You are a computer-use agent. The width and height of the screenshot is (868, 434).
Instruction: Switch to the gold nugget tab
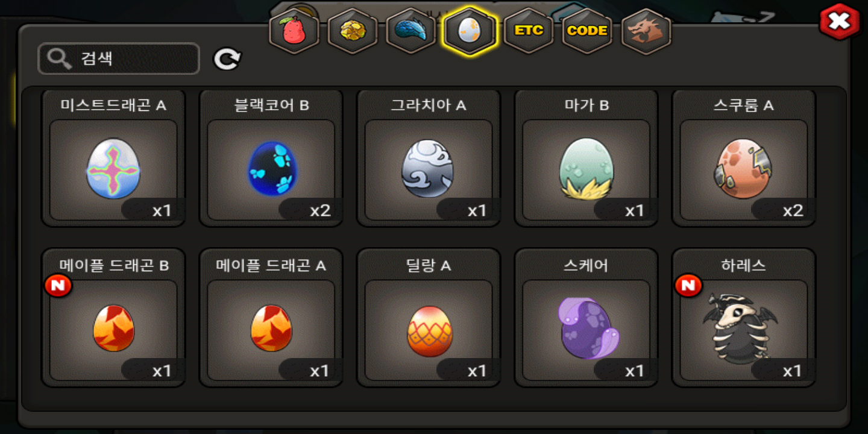(x=353, y=31)
